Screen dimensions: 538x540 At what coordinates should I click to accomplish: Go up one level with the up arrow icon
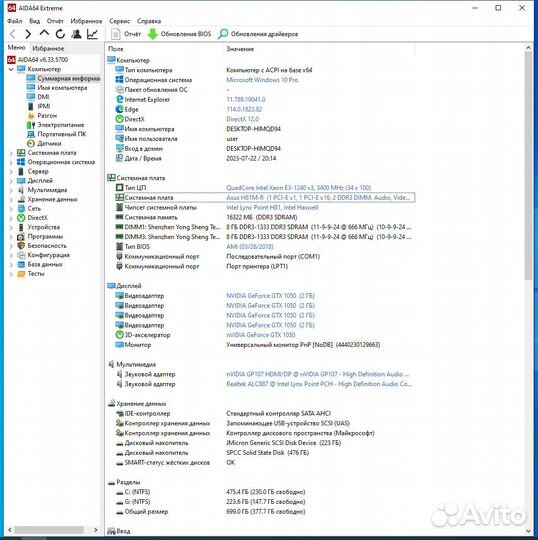pyautogui.click(x=44, y=33)
